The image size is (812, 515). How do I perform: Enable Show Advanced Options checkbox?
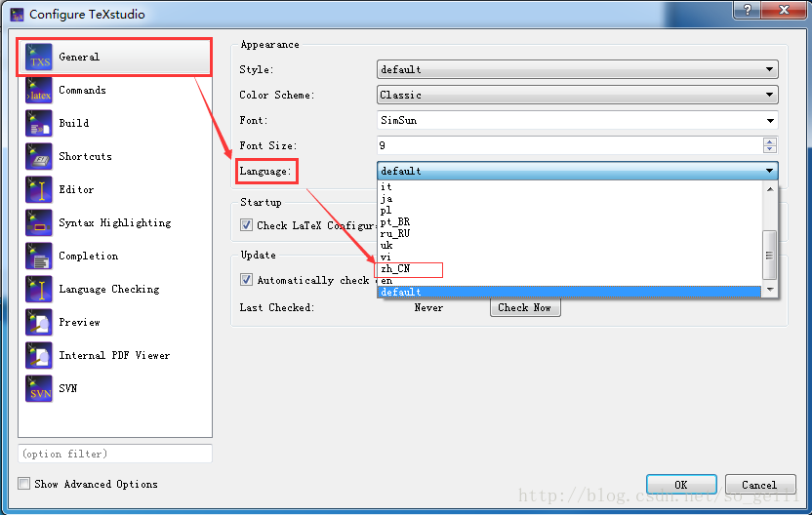click(x=23, y=484)
